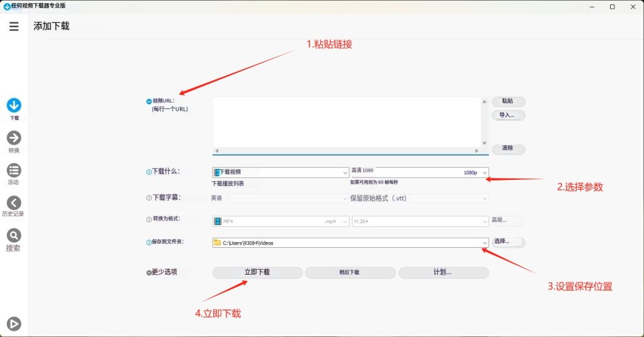Open the 历史记录 history sidebar icon
The width and height of the screenshot is (644, 337).
click(14, 203)
